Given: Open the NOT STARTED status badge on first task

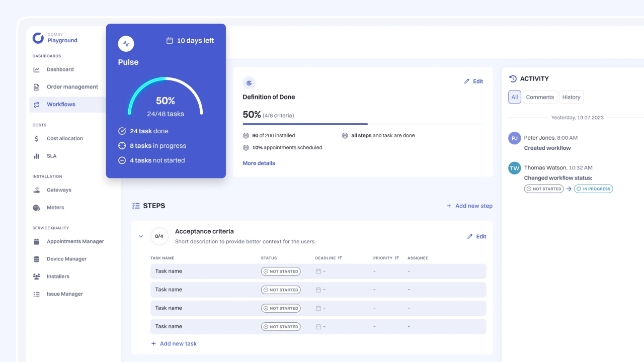Looking at the screenshot, I should click(x=280, y=271).
